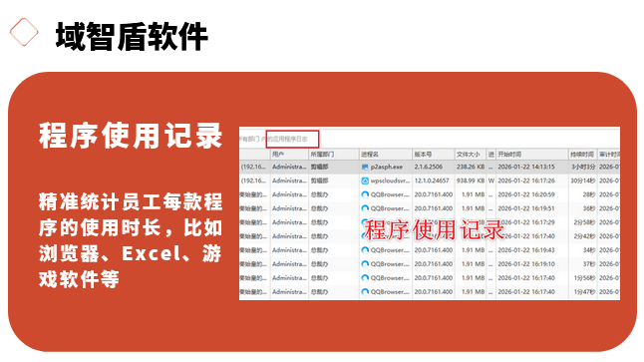Click duration cell 34秒

click(589, 250)
